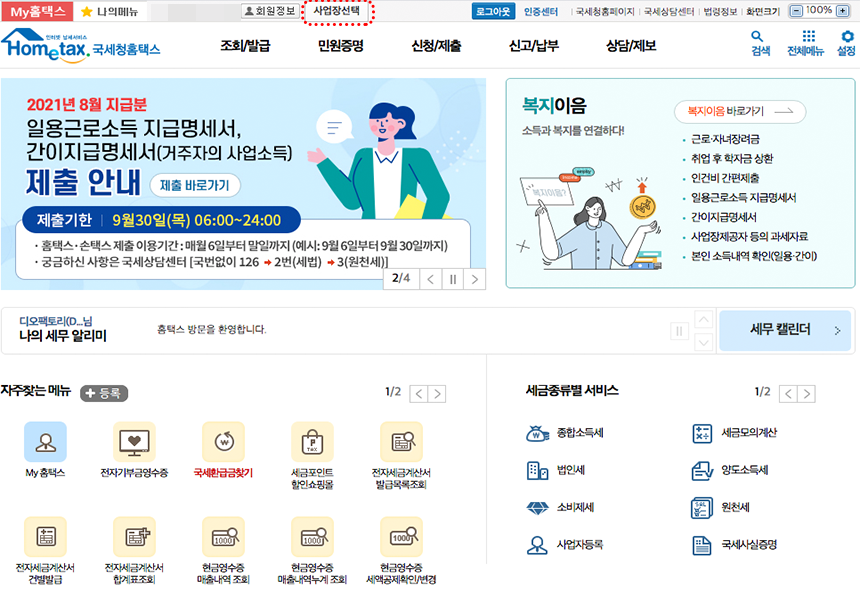Increase screen zoom with plus button
Image resolution: width=860 pixels, height=614 pixels.
point(842,11)
